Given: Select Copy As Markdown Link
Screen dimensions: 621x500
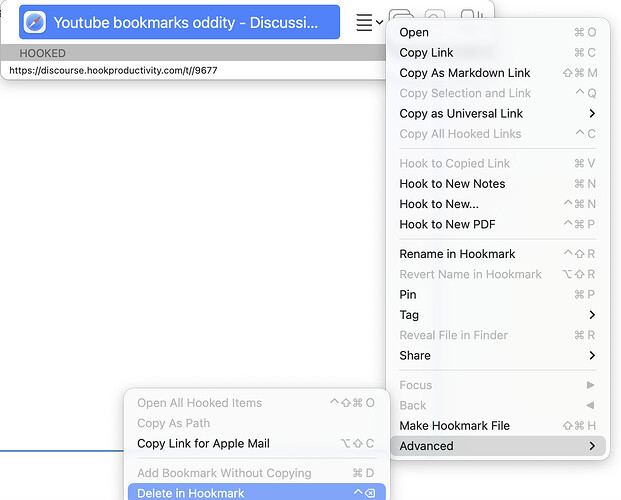Looking at the screenshot, I should tap(464, 73).
